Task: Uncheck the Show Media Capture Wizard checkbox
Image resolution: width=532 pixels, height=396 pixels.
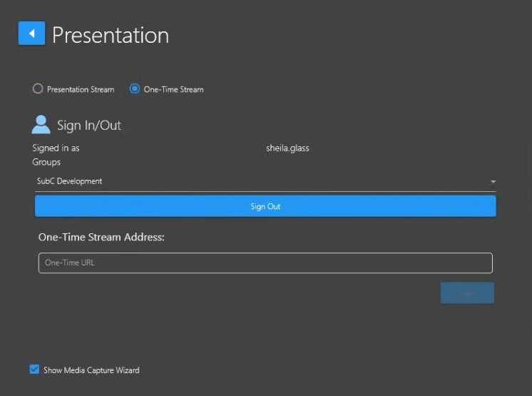Action: tap(34, 370)
